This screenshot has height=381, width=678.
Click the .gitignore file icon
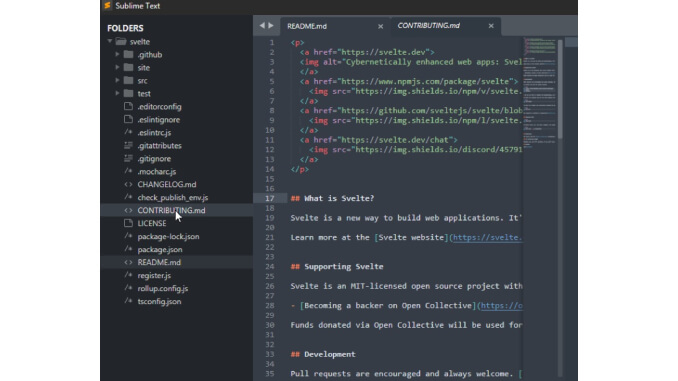(x=128, y=158)
